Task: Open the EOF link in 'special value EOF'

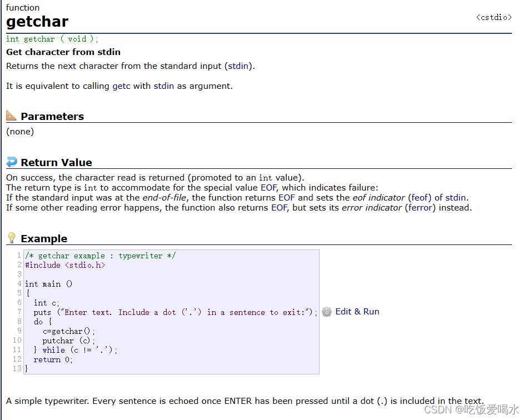Action: click(x=268, y=187)
